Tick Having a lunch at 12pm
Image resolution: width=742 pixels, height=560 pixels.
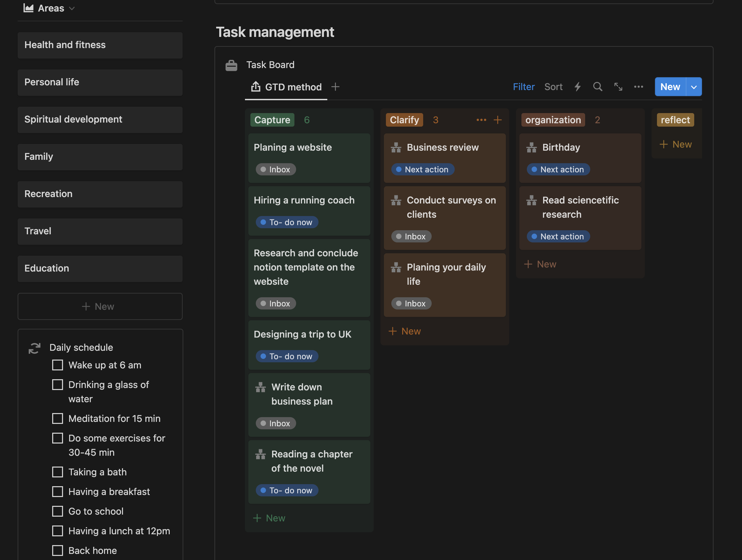point(58,531)
